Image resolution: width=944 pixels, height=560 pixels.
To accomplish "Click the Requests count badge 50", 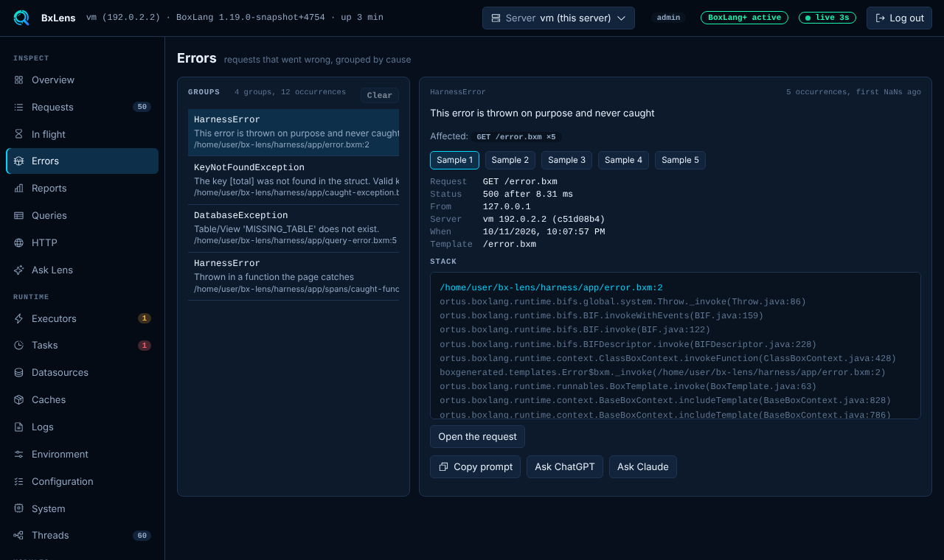I will coord(142,107).
